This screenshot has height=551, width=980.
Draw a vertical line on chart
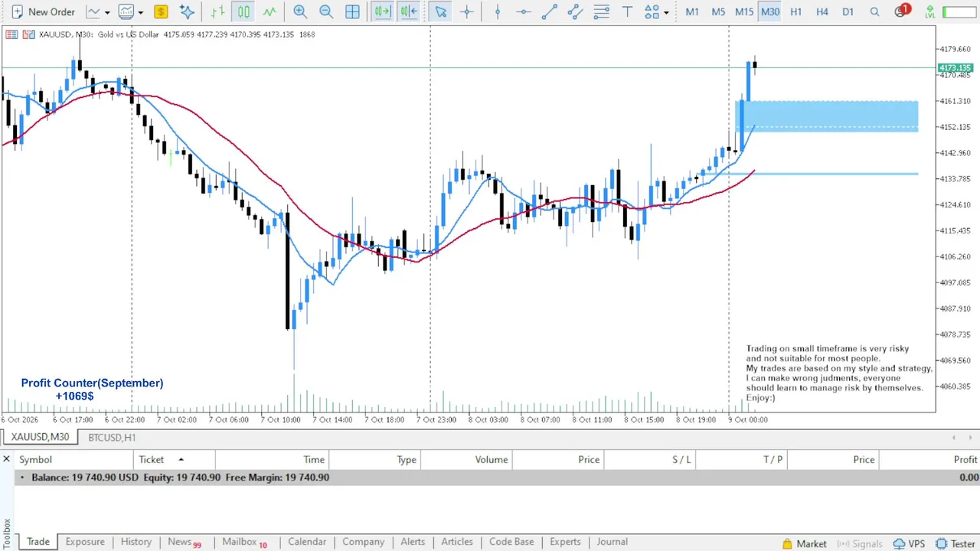click(x=498, y=11)
